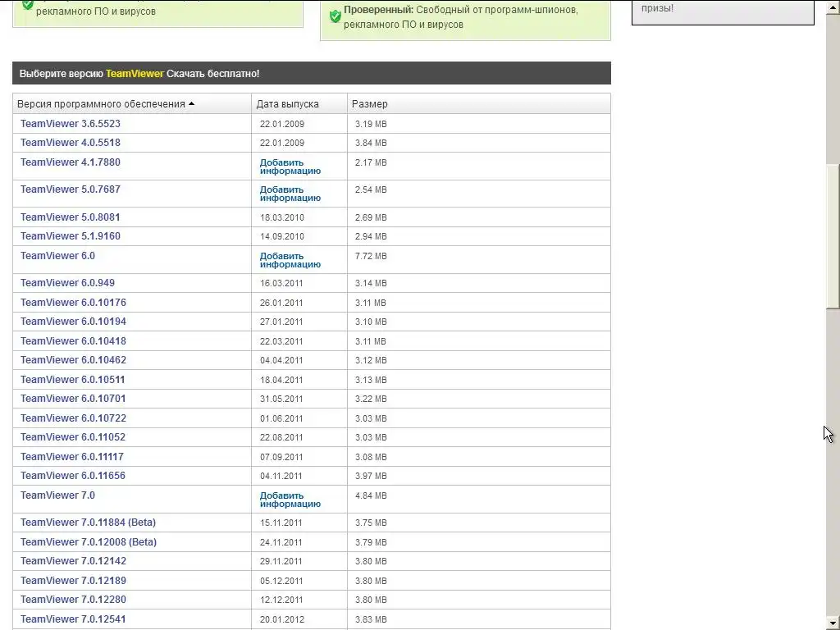Click Добавить информацию in TeamViewer 7.0 row
This screenshot has width=840, height=630.
(x=290, y=500)
